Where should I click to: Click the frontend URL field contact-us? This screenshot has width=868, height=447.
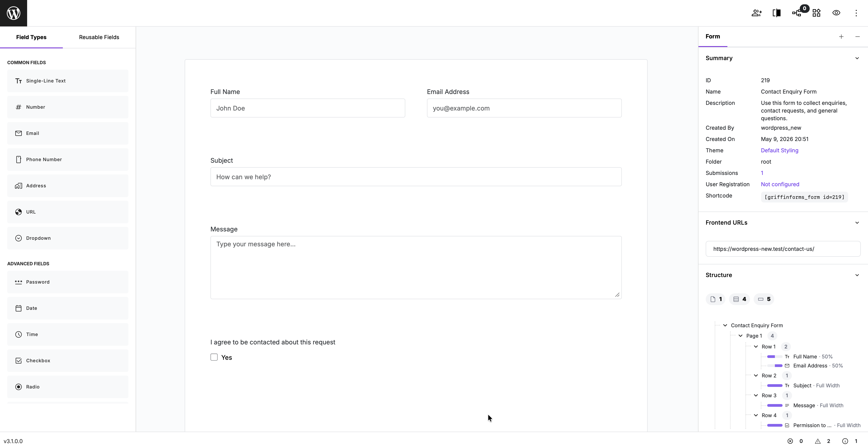(783, 249)
